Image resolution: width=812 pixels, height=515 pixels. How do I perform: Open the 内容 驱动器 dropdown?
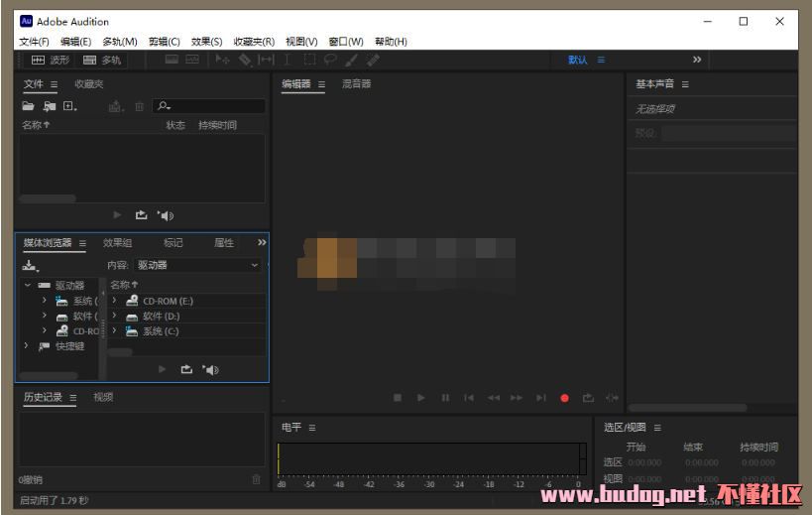198,265
